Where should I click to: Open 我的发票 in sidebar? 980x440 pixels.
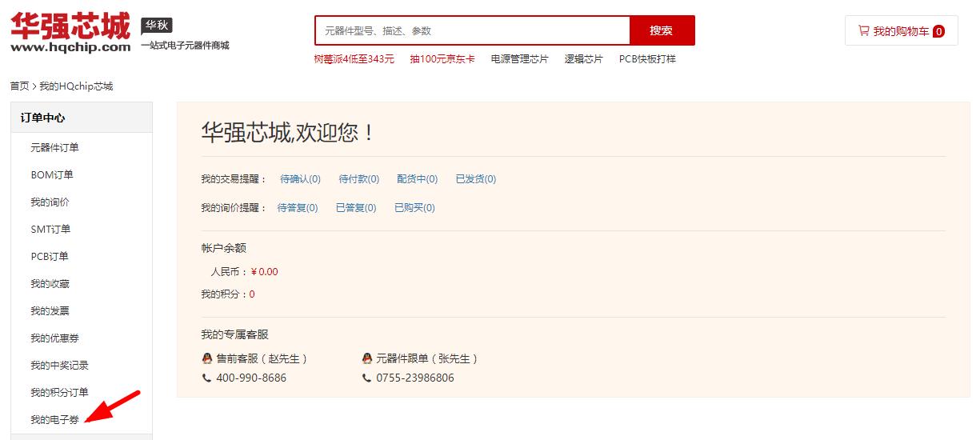click(x=50, y=311)
